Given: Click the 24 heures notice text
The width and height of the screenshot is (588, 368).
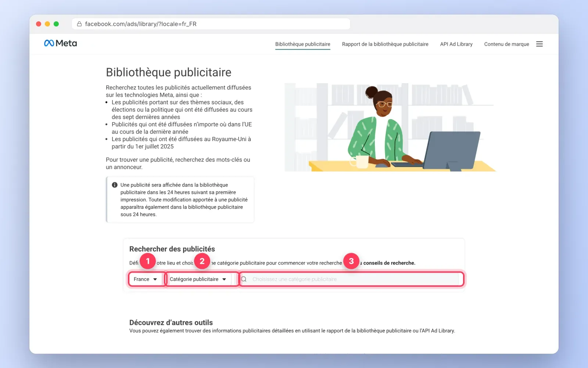Looking at the screenshot, I should point(184,200).
